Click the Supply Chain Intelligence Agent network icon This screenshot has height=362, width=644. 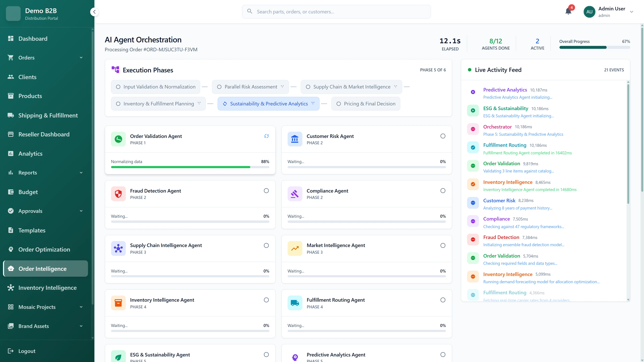pos(118,248)
